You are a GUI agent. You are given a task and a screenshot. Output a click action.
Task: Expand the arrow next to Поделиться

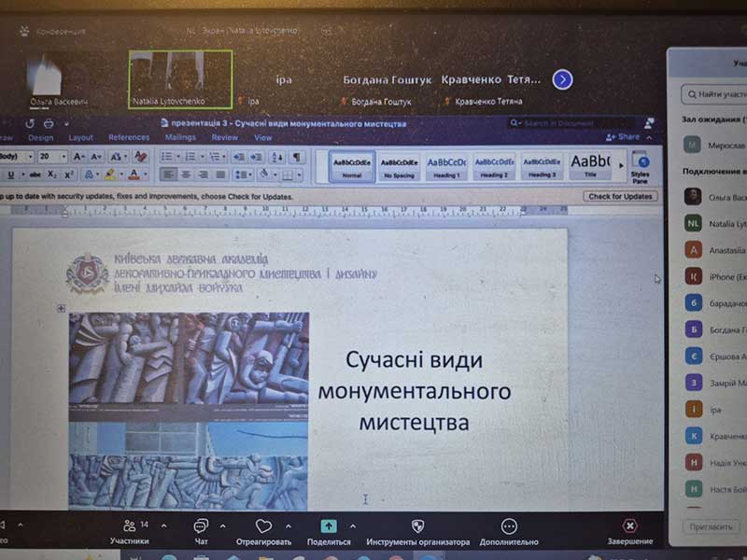coord(352,525)
